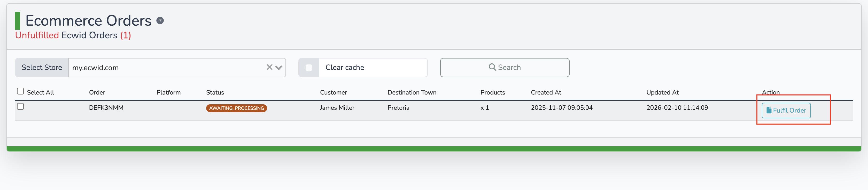Click the Created At column header

[x=546, y=92]
